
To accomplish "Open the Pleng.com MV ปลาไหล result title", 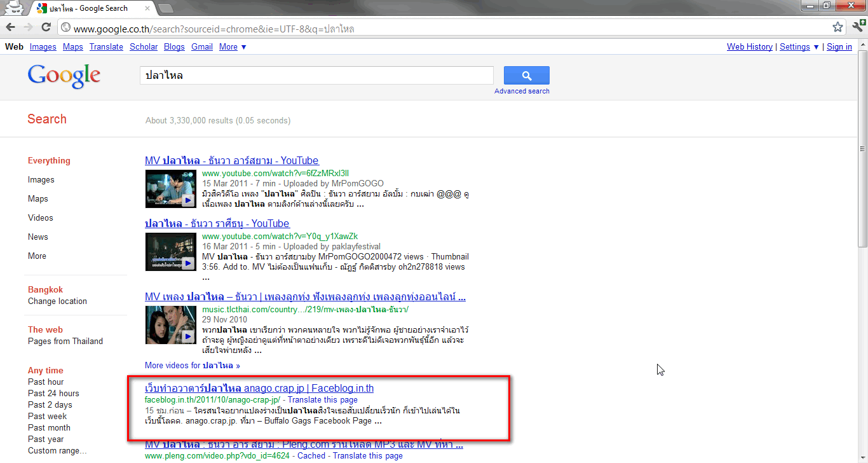I will [304, 444].
